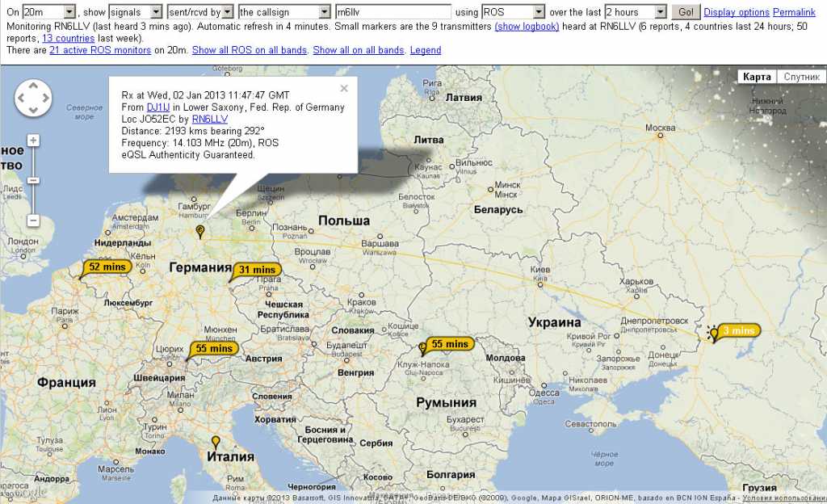Open the 3 mins marker label
827x504 pixels.
click(739, 330)
